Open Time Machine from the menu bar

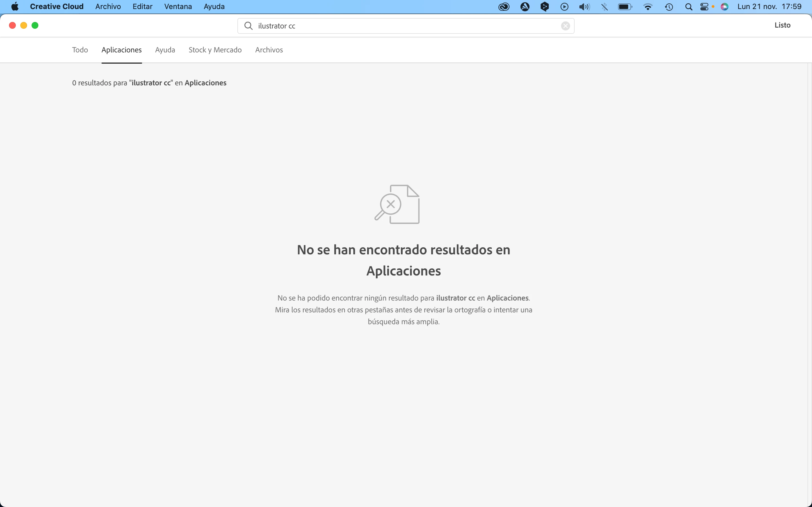click(669, 7)
